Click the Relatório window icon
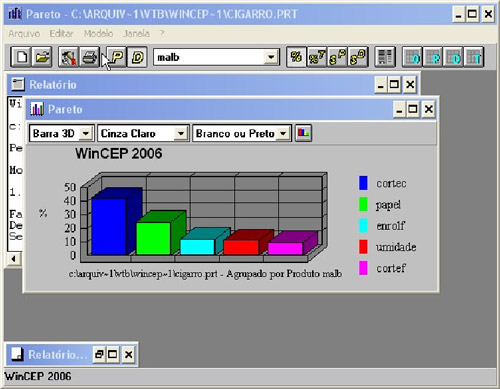 [x=18, y=84]
